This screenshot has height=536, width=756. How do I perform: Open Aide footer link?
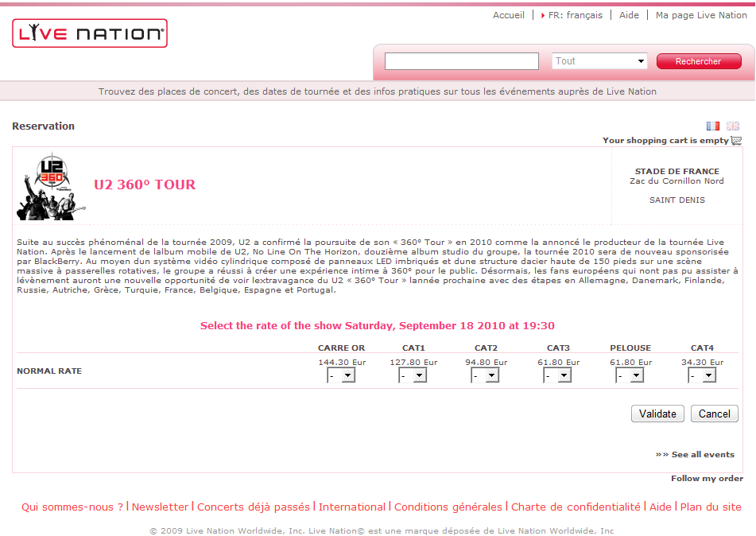click(x=661, y=507)
